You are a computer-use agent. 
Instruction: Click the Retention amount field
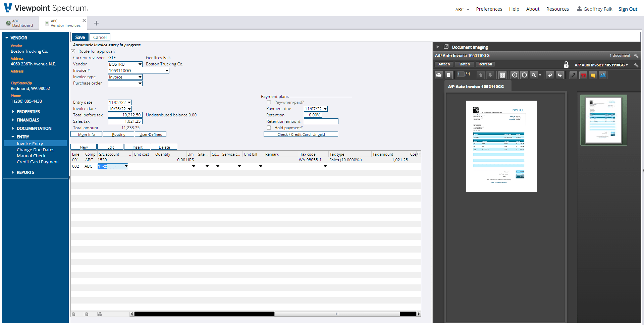321,121
